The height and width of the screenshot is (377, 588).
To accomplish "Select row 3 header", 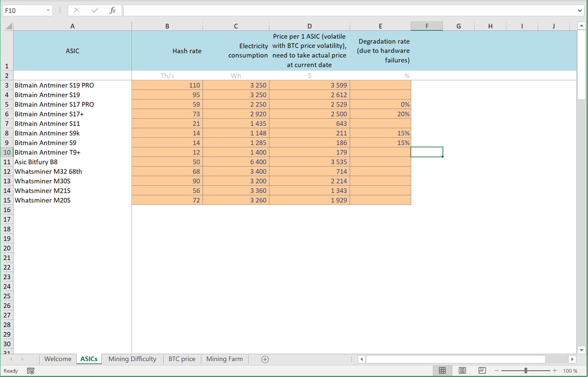I will click(7, 85).
